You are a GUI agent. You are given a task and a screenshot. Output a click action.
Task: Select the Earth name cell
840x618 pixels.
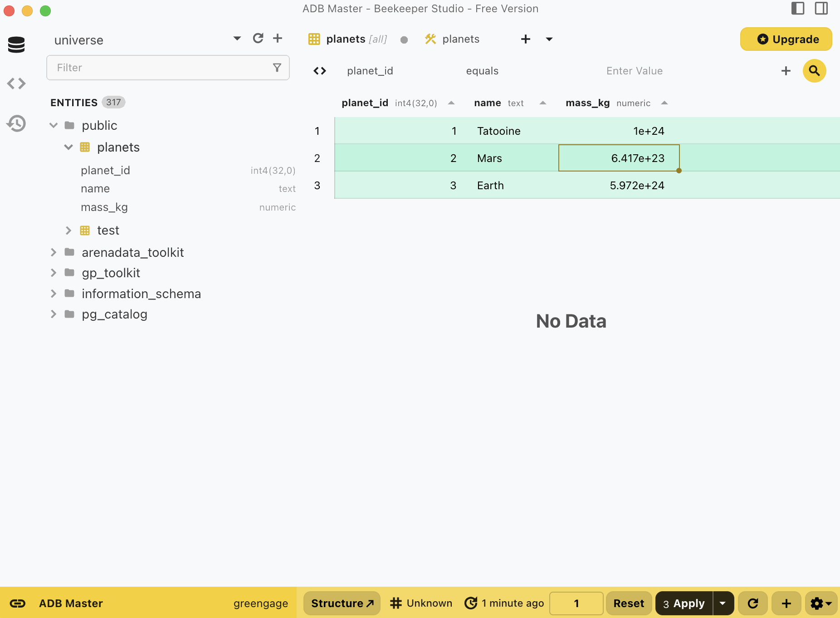pos(513,185)
